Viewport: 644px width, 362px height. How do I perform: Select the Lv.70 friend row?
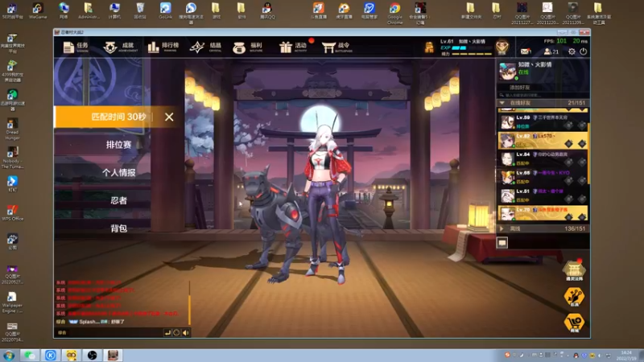(x=542, y=213)
